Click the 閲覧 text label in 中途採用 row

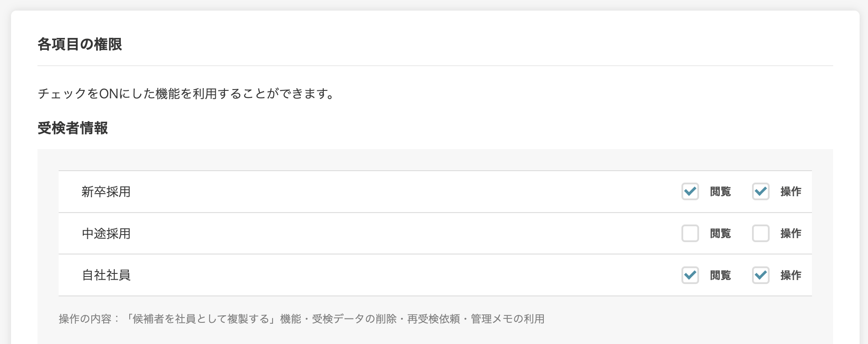coord(720,233)
